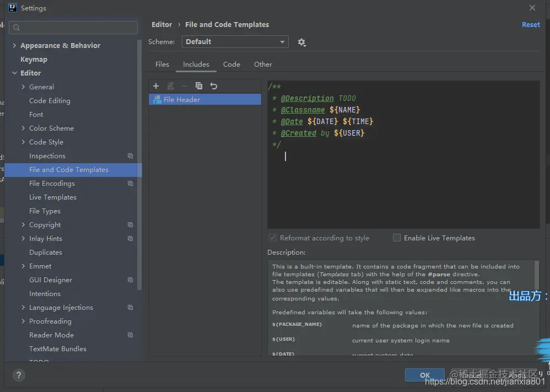
Task: Copy the selected template
Action: [x=199, y=86]
